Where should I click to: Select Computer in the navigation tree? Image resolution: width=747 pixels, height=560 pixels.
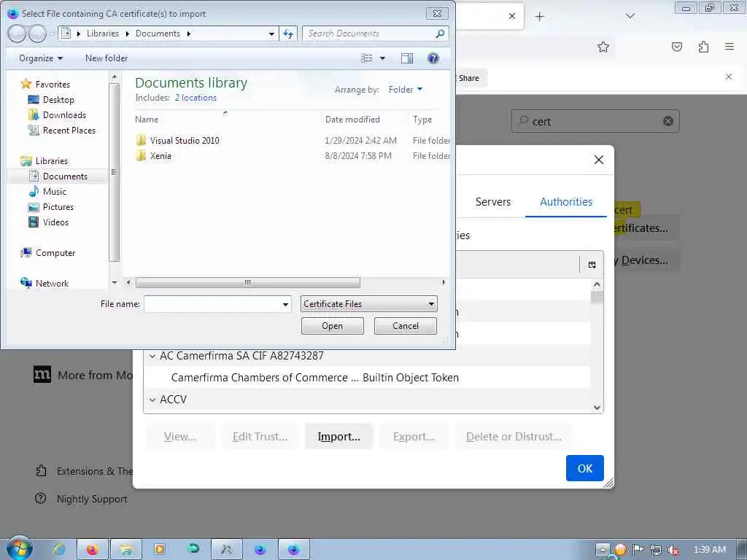(55, 253)
